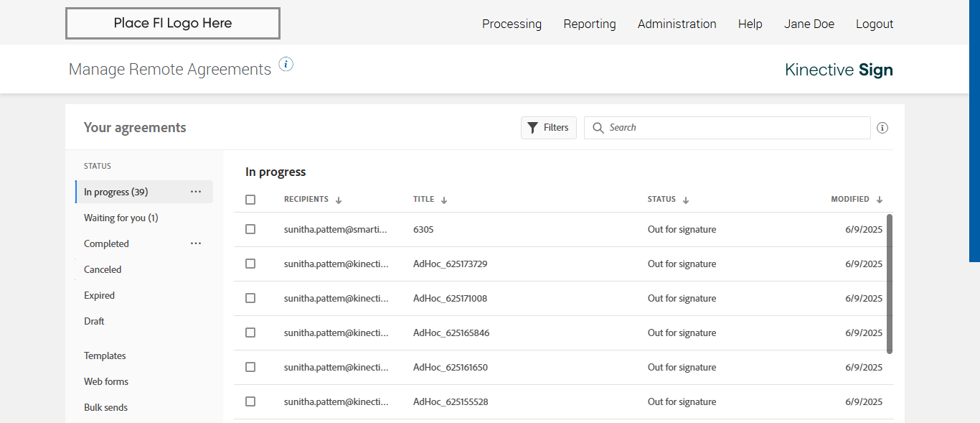Sort by Recipients column arrow
This screenshot has height=423, width=980.
[339, 200]
